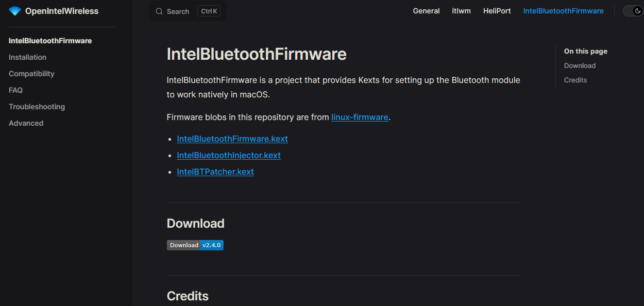
Task: Click the OpenIntelWireless wifi logo icon
Action: [15, 11]
